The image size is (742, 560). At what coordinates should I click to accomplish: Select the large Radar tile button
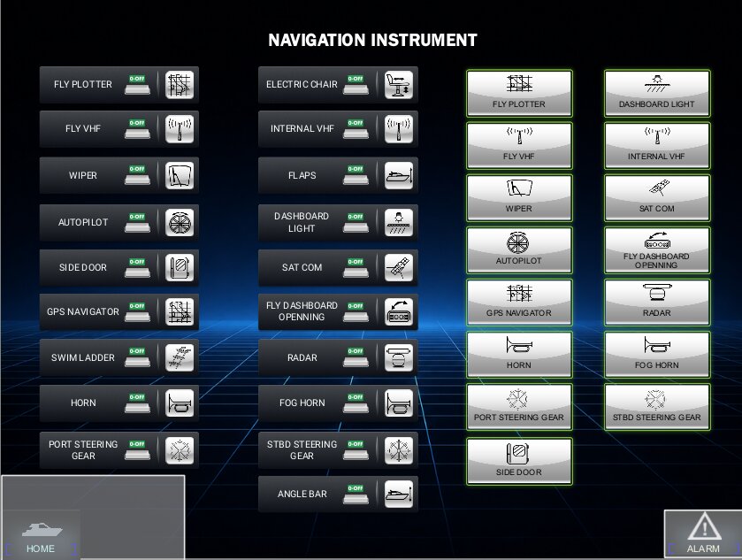(657, 303)
